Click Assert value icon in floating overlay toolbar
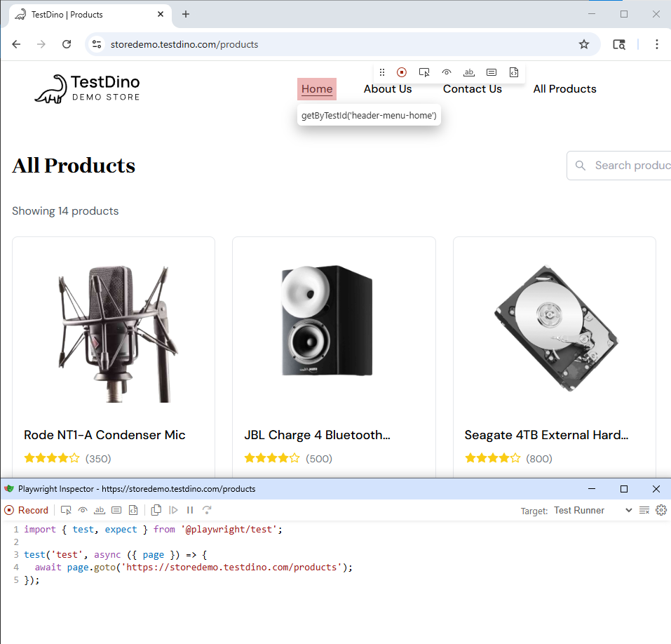This screenshot has width=671, height=644. click(x=492, y=72)
